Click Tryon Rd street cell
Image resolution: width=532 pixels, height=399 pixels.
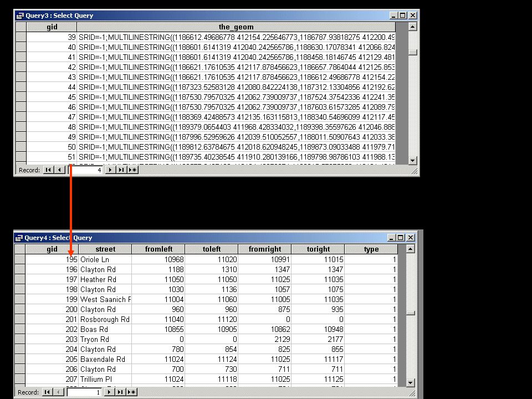[x=105, y=339]
